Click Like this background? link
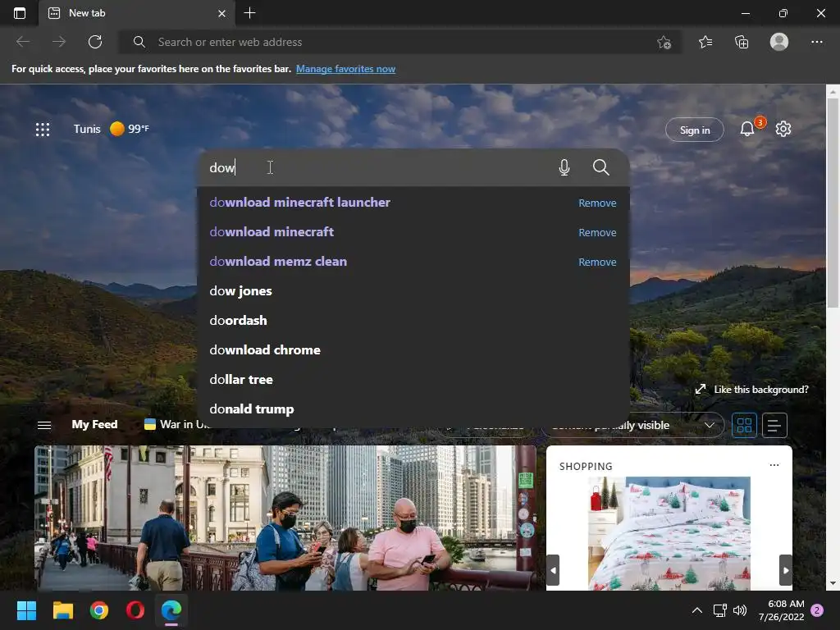Screen dimensions: 840x630 coord(751,390)
